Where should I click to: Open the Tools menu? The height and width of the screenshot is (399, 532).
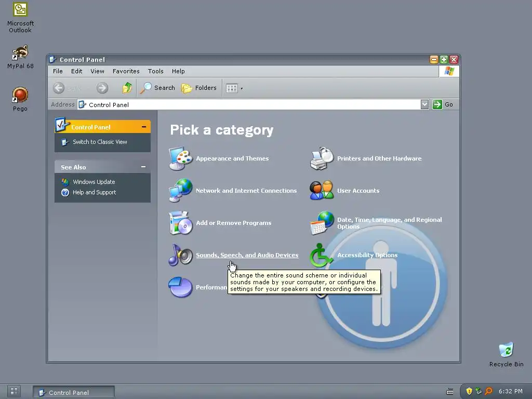click(156, 71)
